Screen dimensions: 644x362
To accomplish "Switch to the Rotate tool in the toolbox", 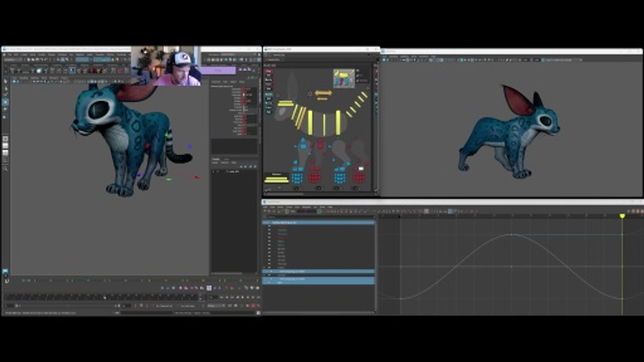I will point(6,109).
